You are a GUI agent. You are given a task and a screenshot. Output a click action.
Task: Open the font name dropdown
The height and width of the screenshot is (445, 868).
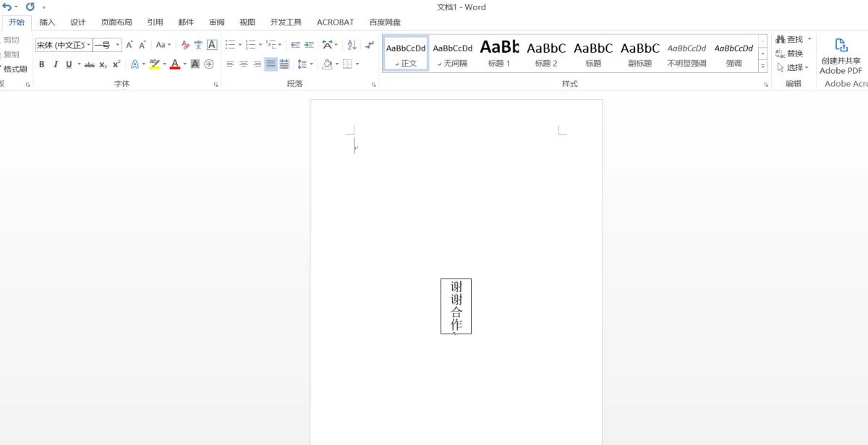pyautogui.click(x=88, y=45)
